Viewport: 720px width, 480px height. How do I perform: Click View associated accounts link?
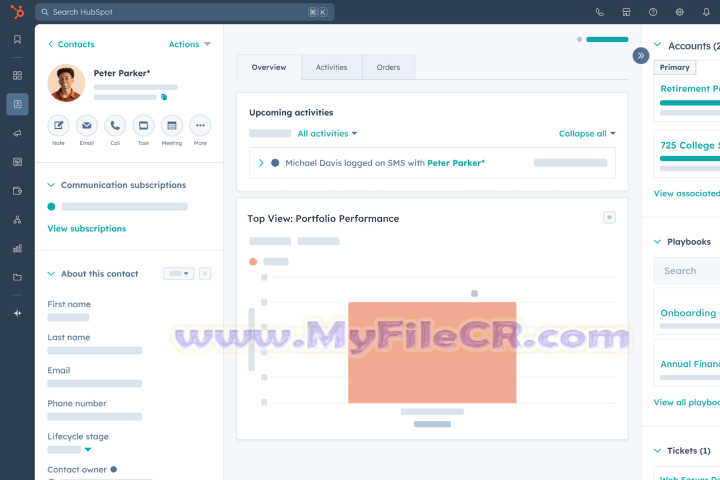coord(686,193)
